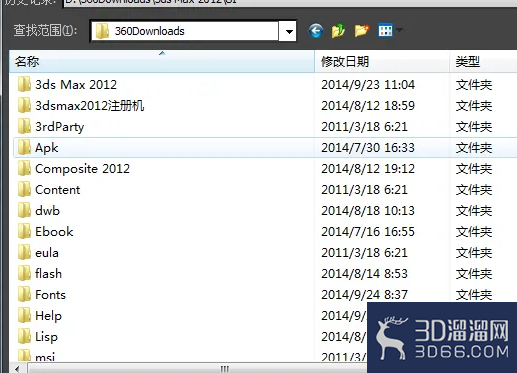
Task: Open the view menu icon
Action: pyautogui.click(x=385, y=31)
